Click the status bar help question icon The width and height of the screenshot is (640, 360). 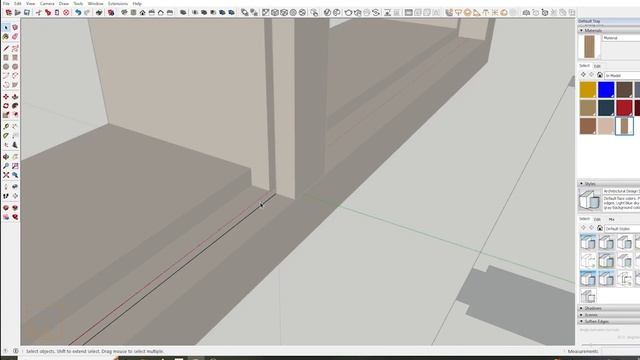coord(6,351)
